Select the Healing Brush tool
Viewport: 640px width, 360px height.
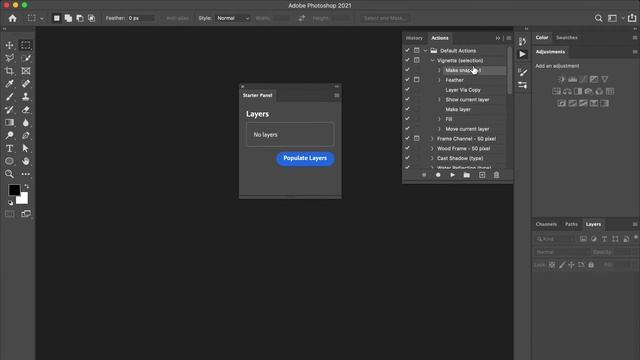click(x=26, y=84)
